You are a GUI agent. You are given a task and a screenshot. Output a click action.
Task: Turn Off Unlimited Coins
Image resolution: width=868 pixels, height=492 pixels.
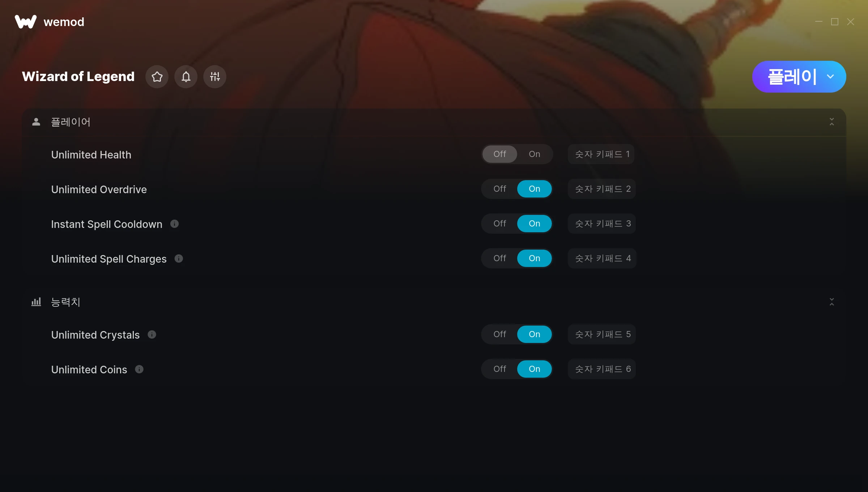500,369
